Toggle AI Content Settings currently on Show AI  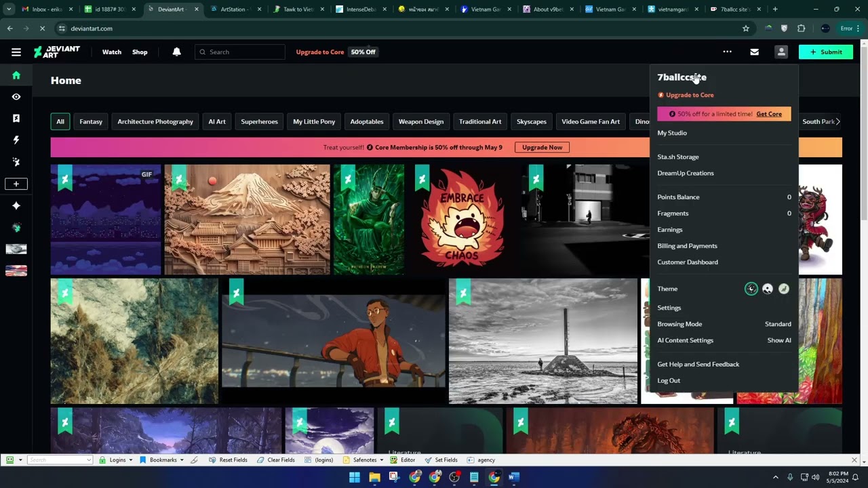point(724,340)
